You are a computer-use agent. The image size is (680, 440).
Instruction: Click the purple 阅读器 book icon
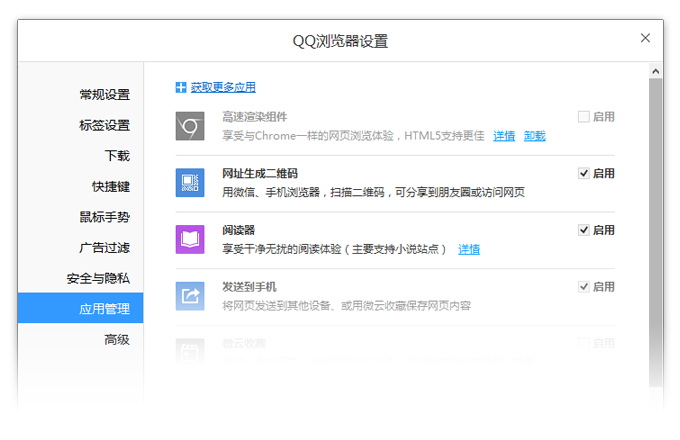(190, 239)
